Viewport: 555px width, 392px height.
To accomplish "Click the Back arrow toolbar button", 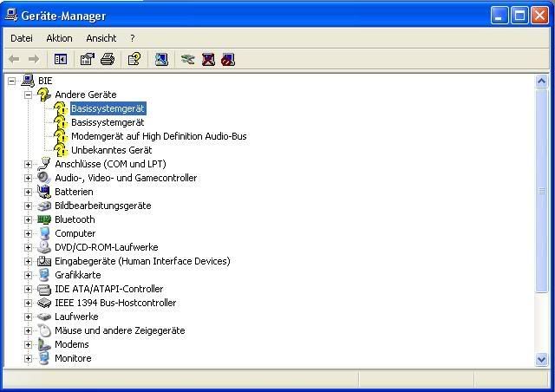I will point(14,59).
